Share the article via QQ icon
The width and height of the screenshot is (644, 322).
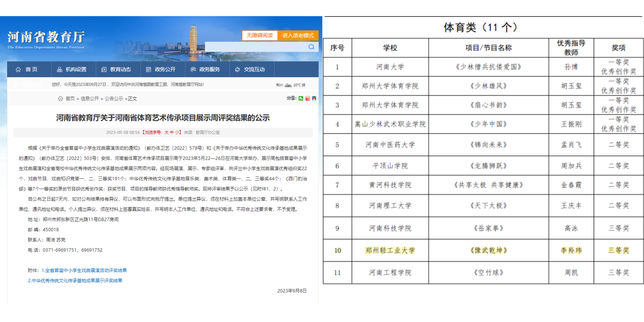click(x=314, y=98)
